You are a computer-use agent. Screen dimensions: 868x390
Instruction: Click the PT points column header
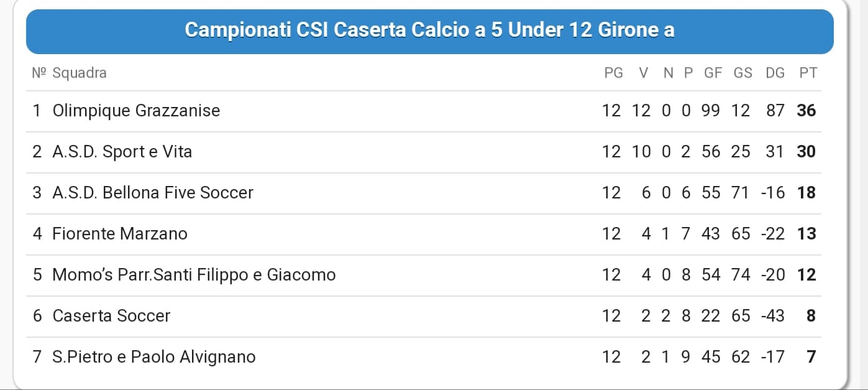pyautogui.click(x=808, y=73)
